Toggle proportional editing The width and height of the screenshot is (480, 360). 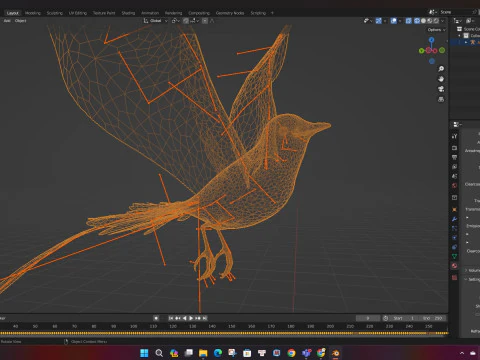205,21
